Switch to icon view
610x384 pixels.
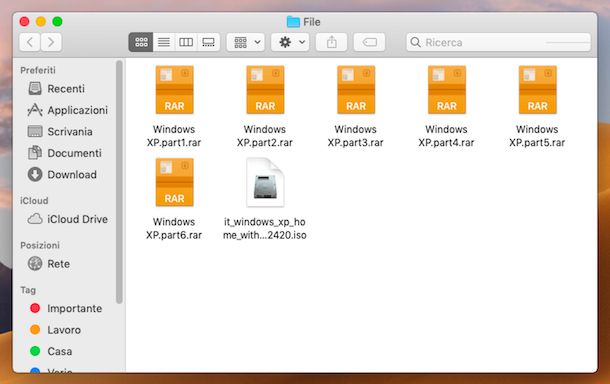click(x=141, y=42)
